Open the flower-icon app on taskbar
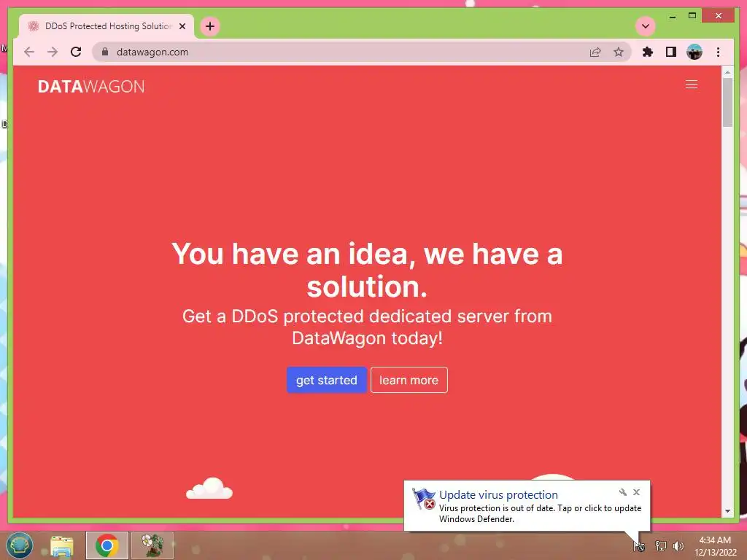 152,545
